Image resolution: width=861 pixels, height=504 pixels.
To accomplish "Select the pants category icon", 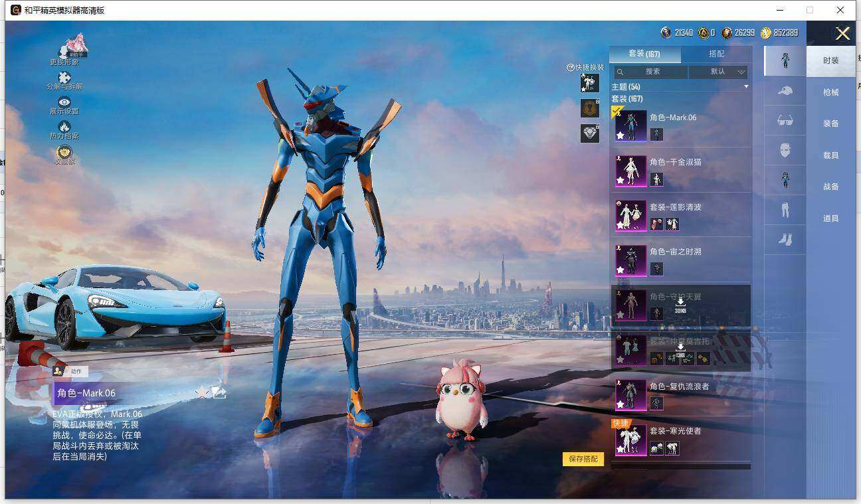I will click(x=785, y=210).
